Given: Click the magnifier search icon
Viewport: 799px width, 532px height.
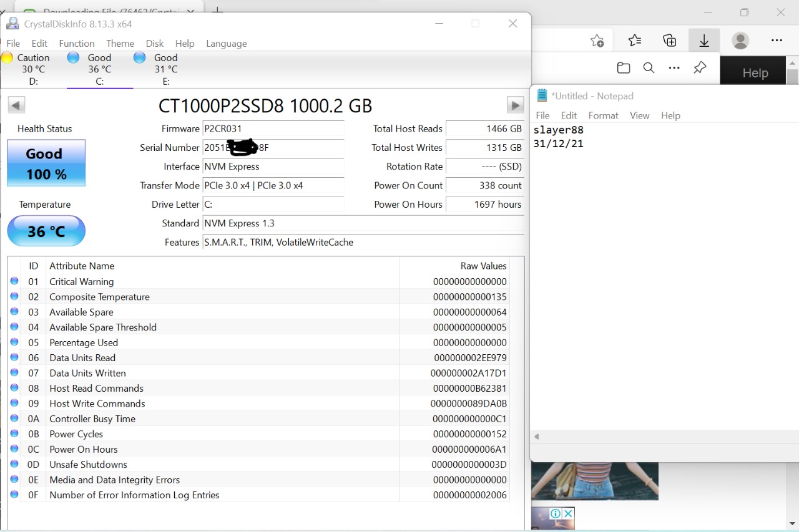Looking at the screenshot, I should (649, 68).
